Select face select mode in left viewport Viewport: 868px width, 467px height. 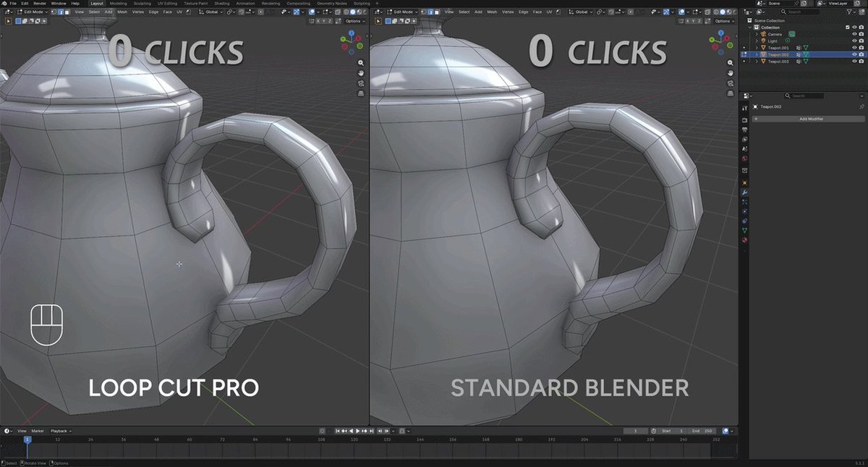(x=66, y=12)
